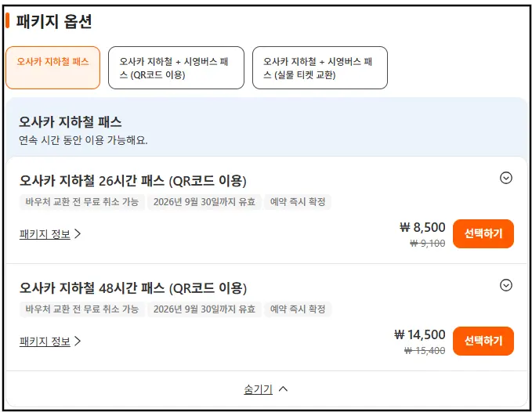Click 선택하기 for the 26시간 패스
This screenshot has width=532, height=412.
coord(483,233)
